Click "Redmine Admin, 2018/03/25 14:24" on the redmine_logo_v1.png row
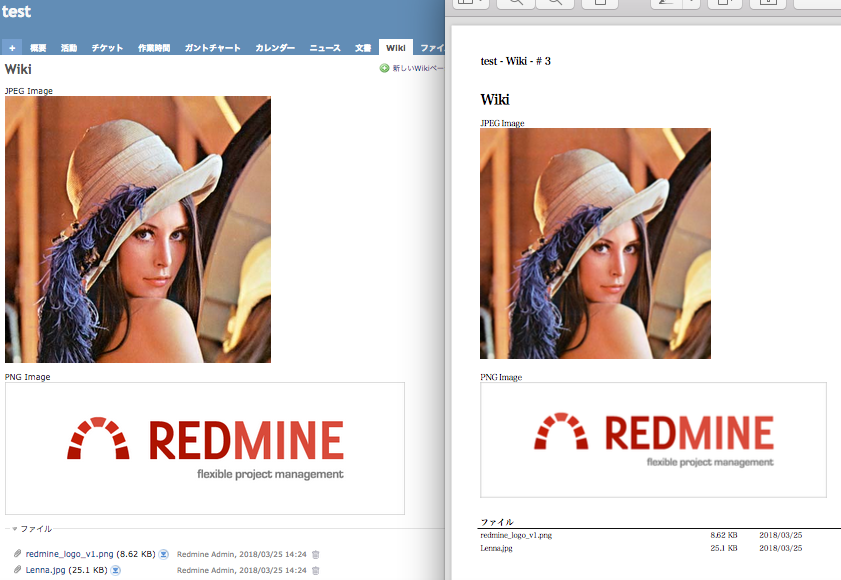This screenshot has width=841, height=580. [x=242, y=554]
